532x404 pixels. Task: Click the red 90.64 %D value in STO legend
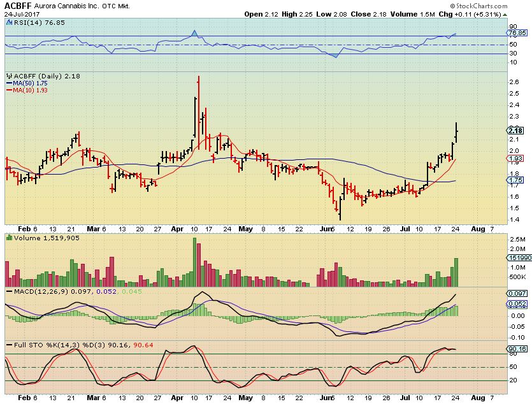(143, 345)
